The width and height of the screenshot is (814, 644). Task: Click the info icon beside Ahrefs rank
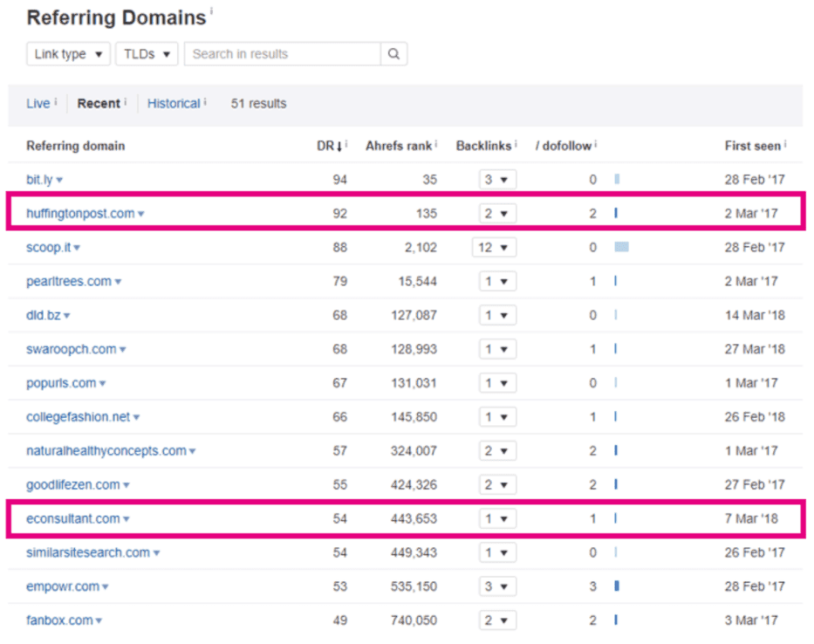pos(436,143)
